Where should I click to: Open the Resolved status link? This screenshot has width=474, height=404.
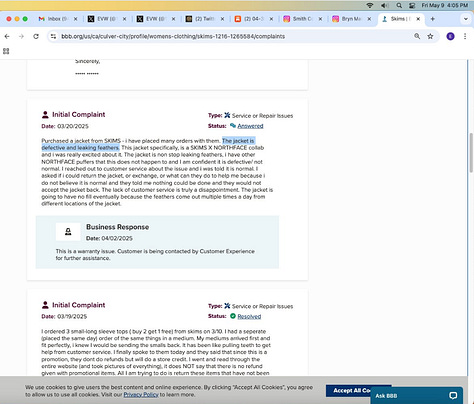(x=249, y=316)
